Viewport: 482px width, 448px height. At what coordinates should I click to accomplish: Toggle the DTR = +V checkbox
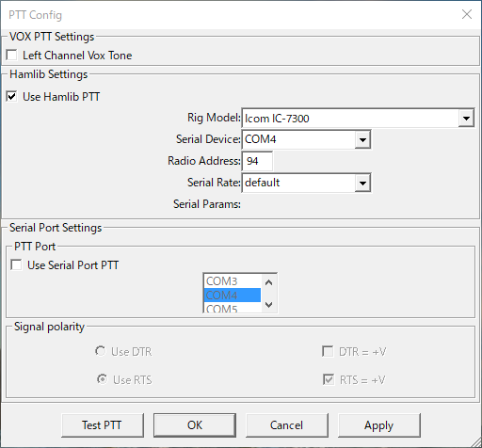click(328, 351)
